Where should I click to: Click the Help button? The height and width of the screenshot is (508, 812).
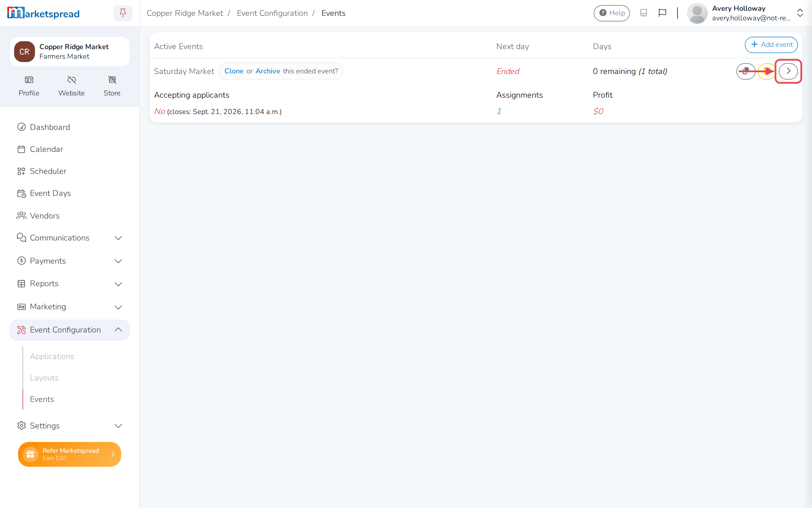(x=611, y=13)
